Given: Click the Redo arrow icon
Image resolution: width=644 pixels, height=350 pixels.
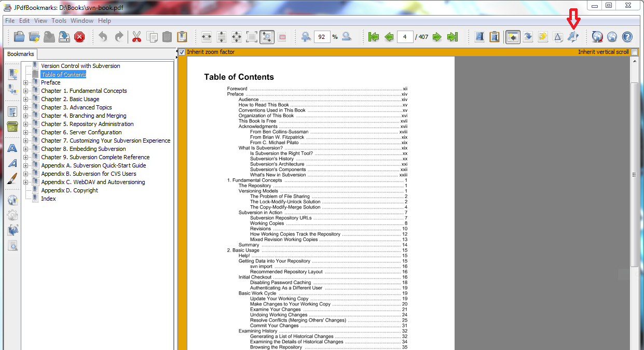Looking at the screenshot, I should (119, 37).
